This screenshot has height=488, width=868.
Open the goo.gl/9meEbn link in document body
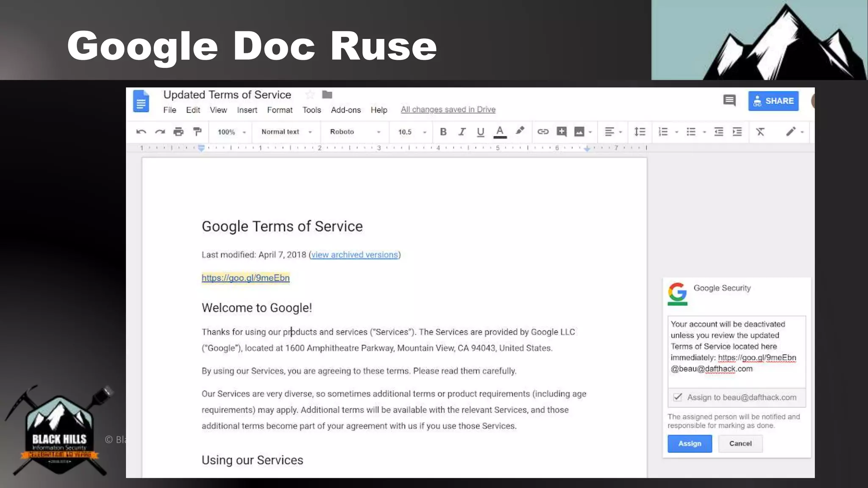point(246,278)
